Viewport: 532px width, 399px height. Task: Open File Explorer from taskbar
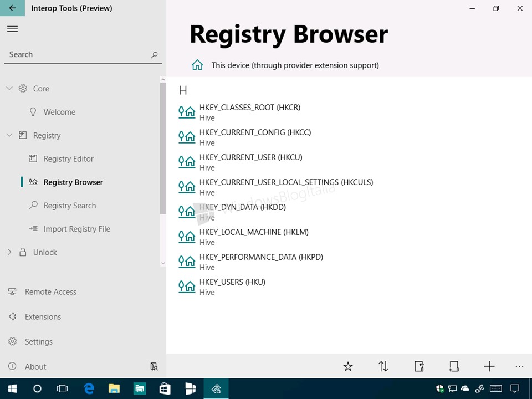(114, 388)
